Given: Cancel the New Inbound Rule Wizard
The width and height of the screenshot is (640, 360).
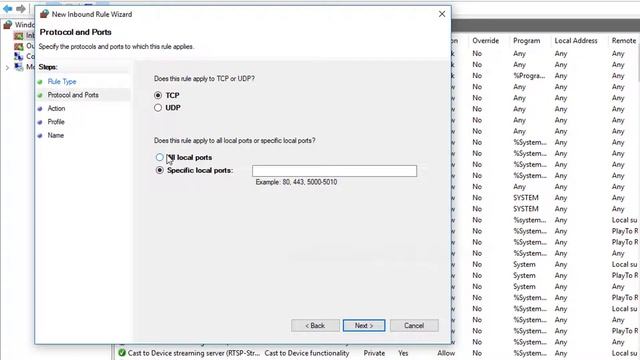Looking at the screenshot, I should (x=414, y=325).
